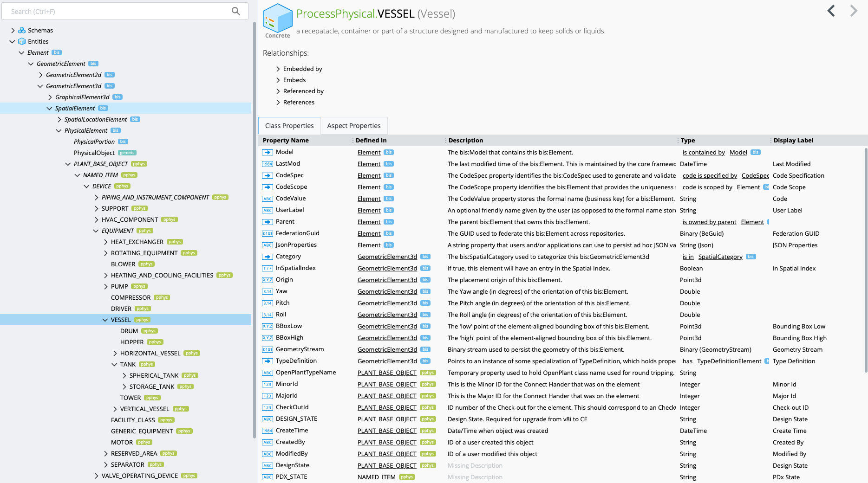868x483 pixels.
Task: Click the date icon beside CreateTime
Action: (x=268, y=431)
